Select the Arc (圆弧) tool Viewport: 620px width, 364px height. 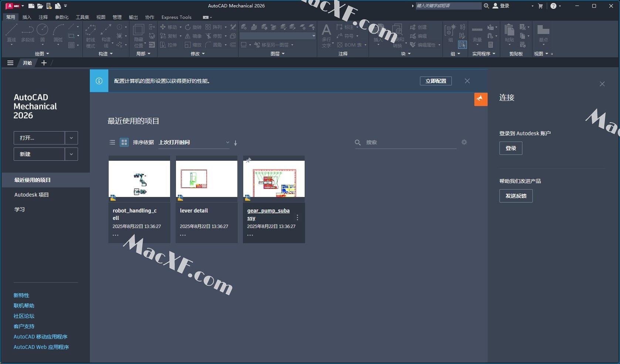coord(58,33)
